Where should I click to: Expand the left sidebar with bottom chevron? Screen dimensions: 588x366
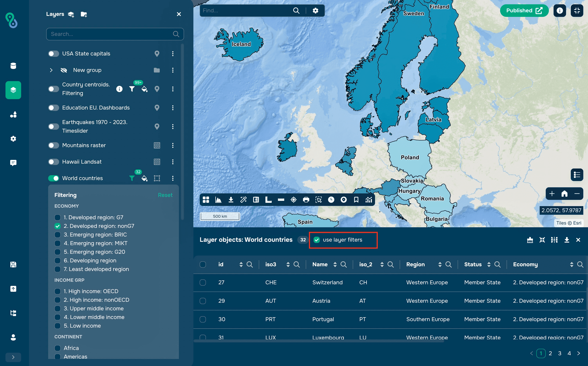point(13,357)
